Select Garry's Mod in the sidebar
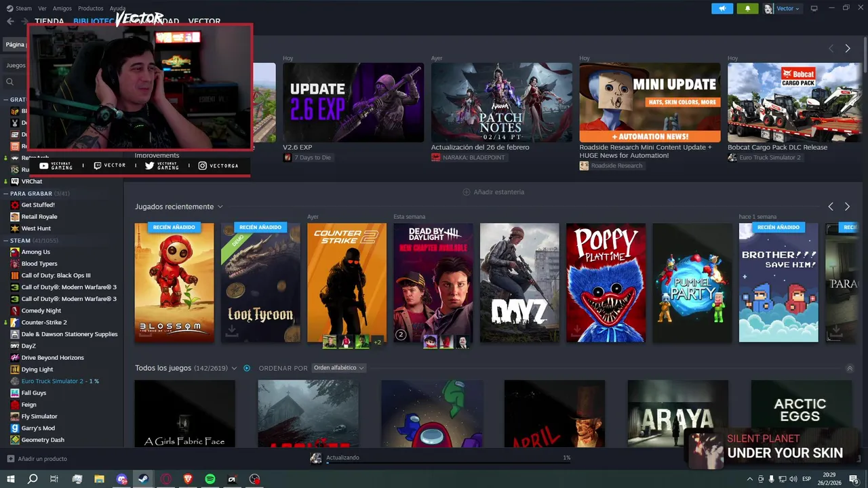Image resolution: width=868 pixels, height=488 pixels. tap(38, 428)
